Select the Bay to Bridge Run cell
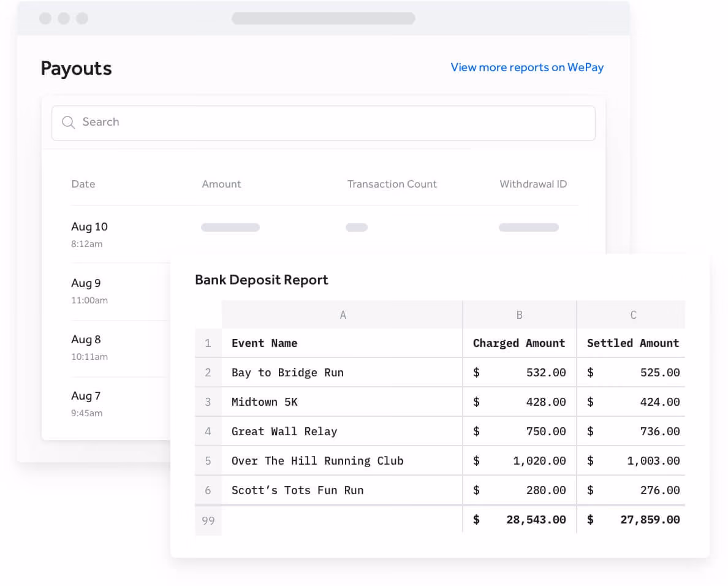This screenshot has width=728, height=586. pyautogui.click(x=342, y=373)
